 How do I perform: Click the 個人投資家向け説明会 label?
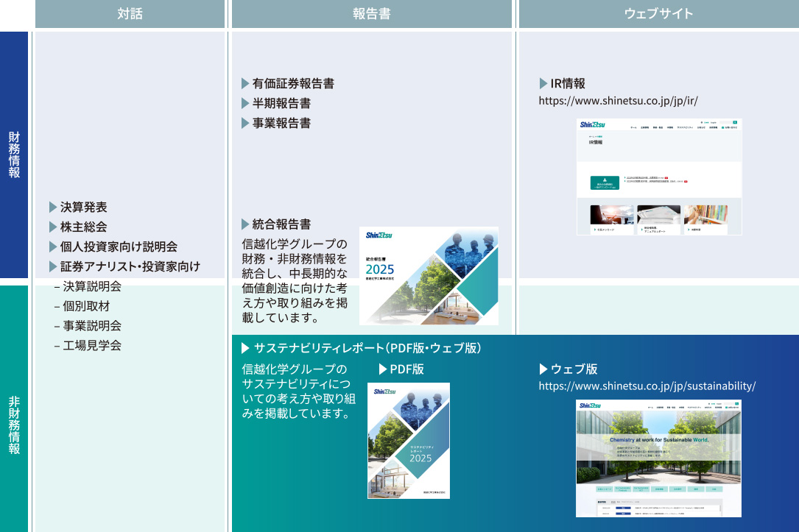(x=119, y=247)
